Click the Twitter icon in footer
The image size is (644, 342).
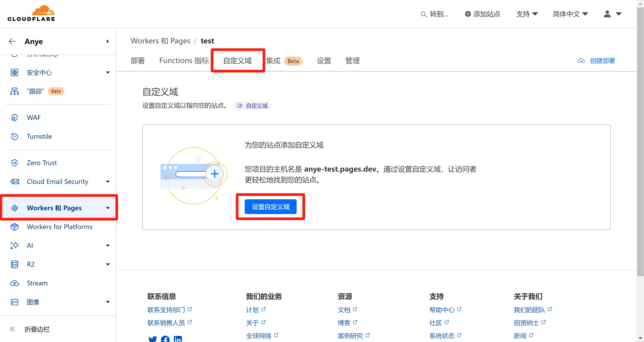(153, 339)
